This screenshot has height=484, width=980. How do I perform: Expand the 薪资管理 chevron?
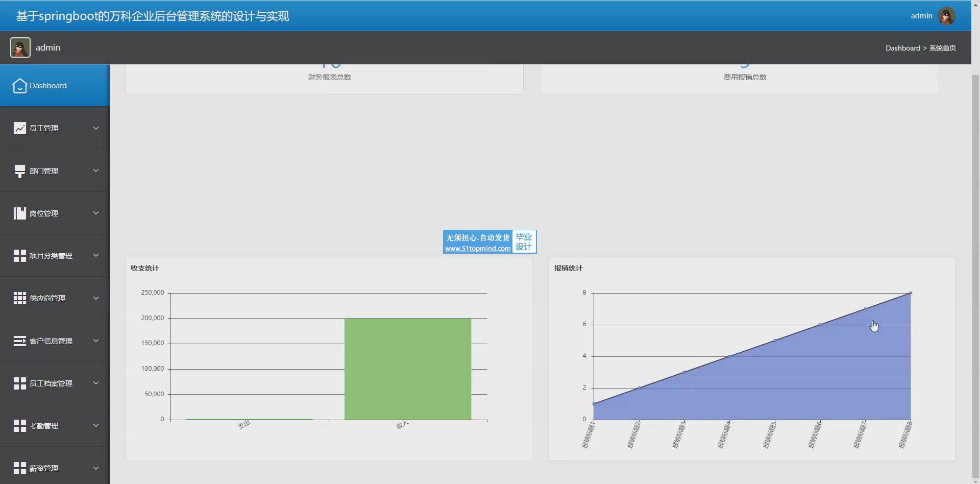tap(95, 468)
